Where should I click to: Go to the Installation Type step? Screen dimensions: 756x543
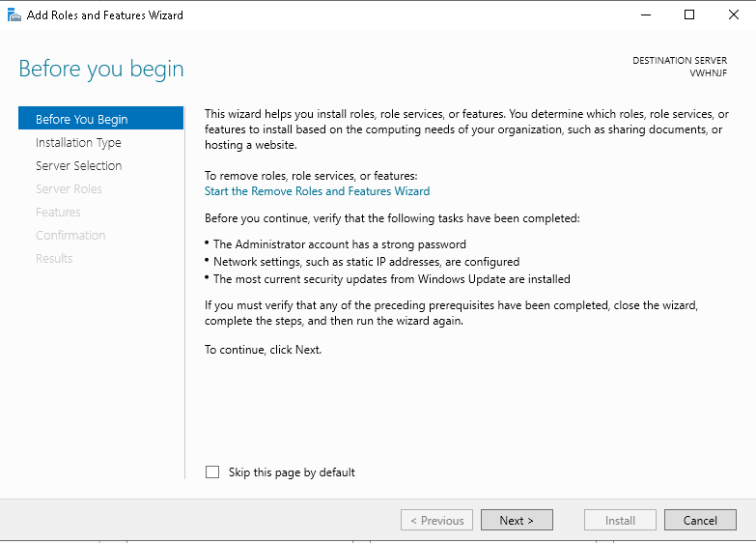78,142
